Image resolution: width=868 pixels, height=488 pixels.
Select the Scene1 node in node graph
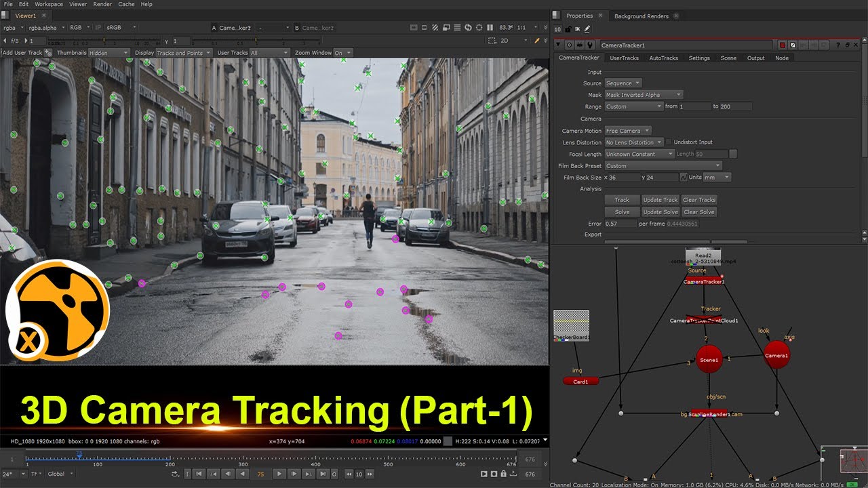click(709, 359)
